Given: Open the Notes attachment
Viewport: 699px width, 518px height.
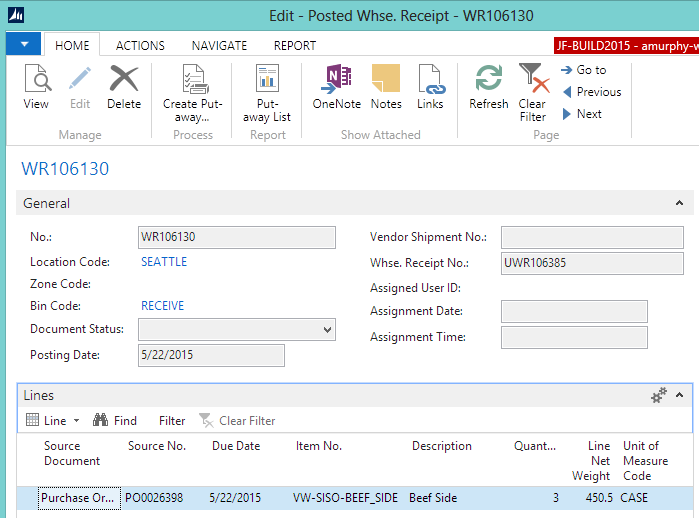Looking at the screenshot, I should coord(386,87).
